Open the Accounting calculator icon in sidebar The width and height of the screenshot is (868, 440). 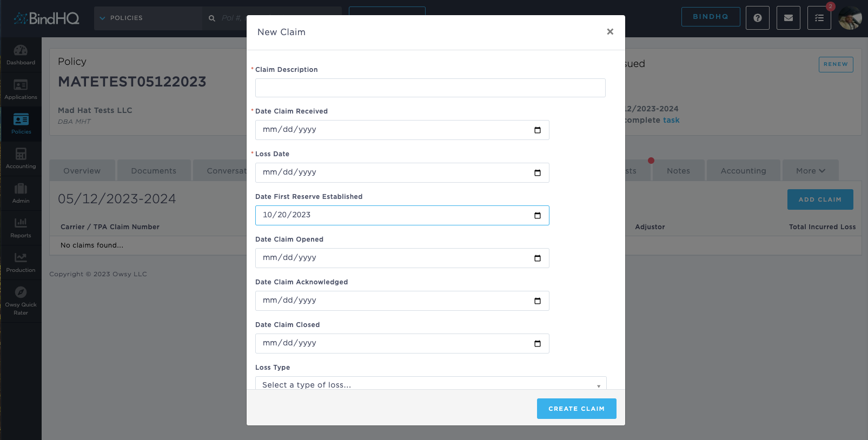pos(21,158)
